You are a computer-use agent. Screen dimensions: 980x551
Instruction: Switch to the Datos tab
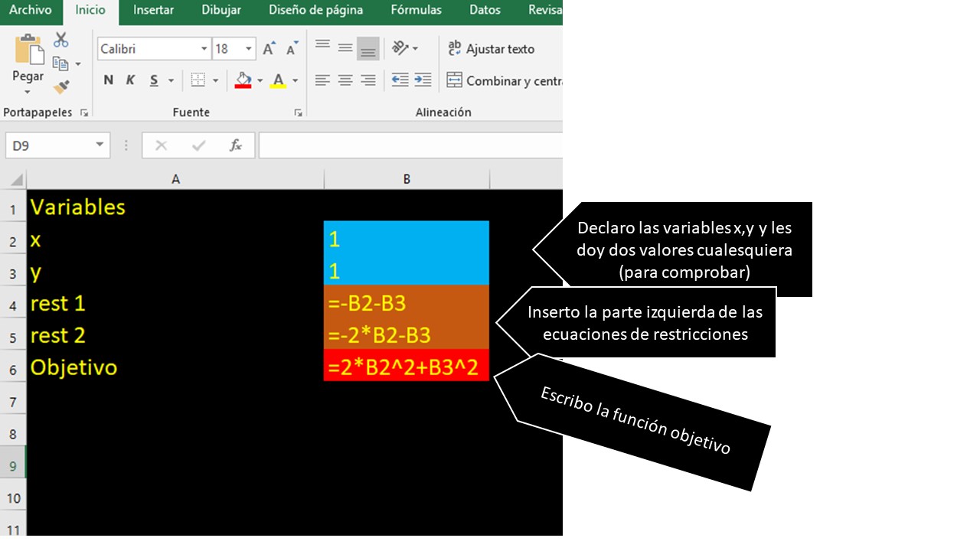(x=485, y=10)
